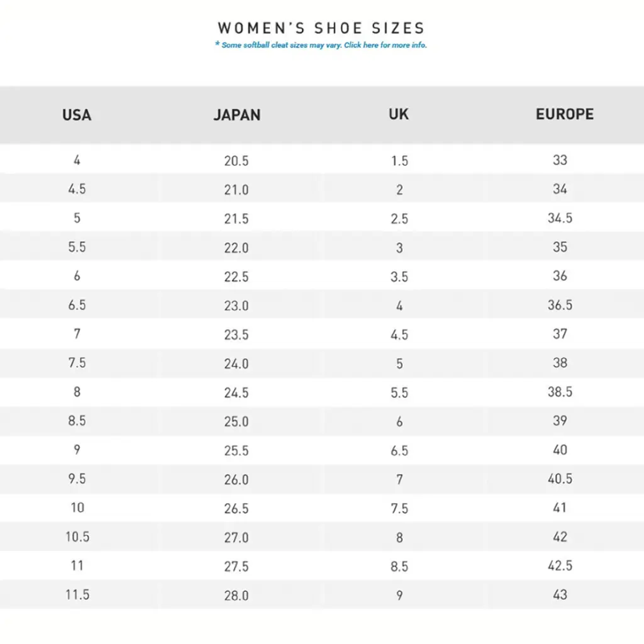Click Japan size 28.0 in the last row
This screenshot has height=644, width=644.
tap(237, 594)
